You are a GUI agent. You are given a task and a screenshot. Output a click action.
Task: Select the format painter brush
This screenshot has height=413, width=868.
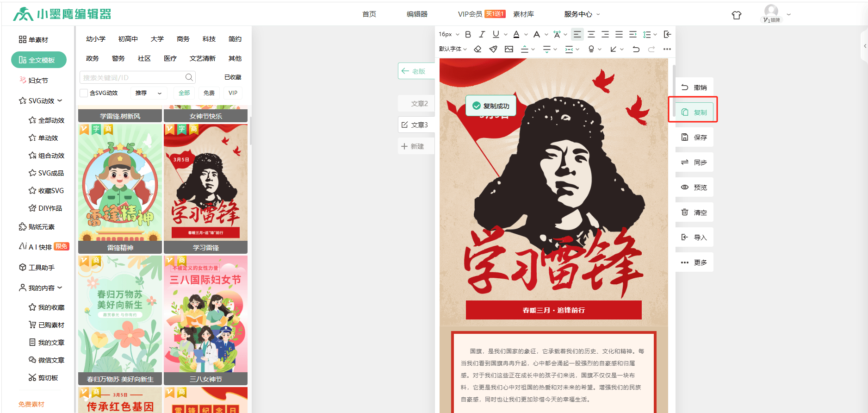tap(493, 49)
